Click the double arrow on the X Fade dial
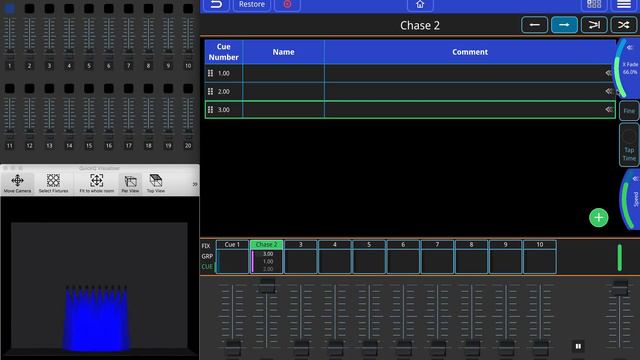 (630, 48)
